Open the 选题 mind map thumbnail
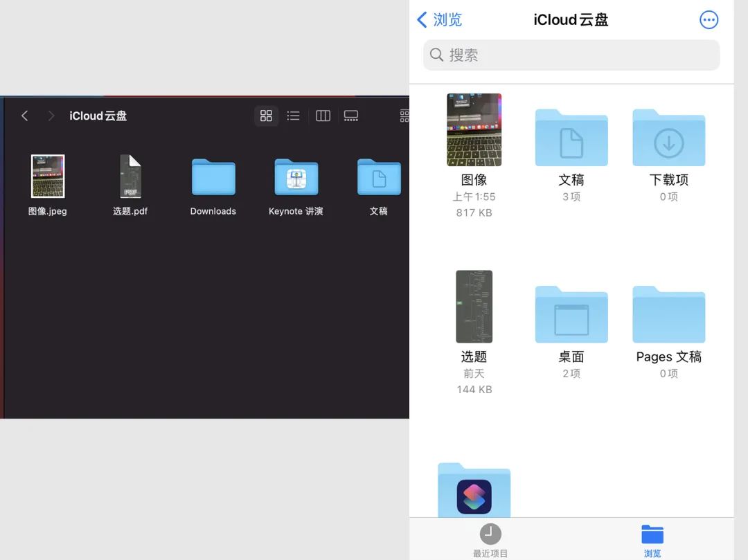Image resolution: width=748 pixels, height=560 pixels. tap(474, 307)
